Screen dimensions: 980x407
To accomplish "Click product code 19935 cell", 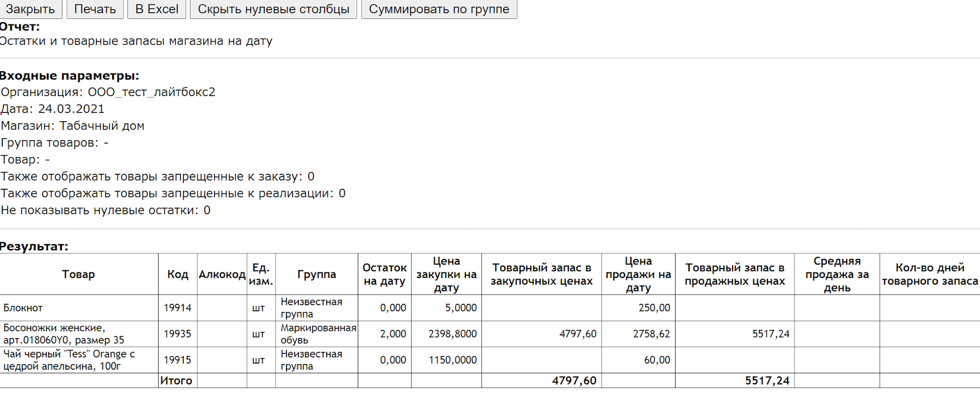I will [177, 334].
